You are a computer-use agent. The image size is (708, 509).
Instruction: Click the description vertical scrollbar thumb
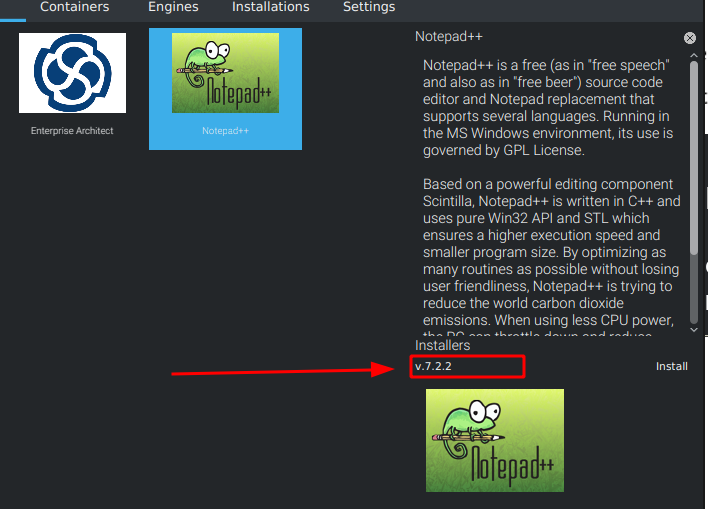(x=694, y=158)
